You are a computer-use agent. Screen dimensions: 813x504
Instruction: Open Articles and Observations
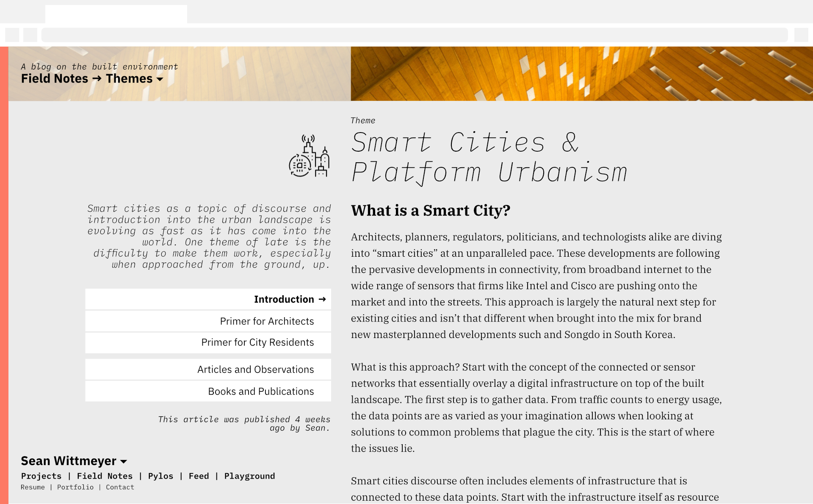click(x=208, y=369)
